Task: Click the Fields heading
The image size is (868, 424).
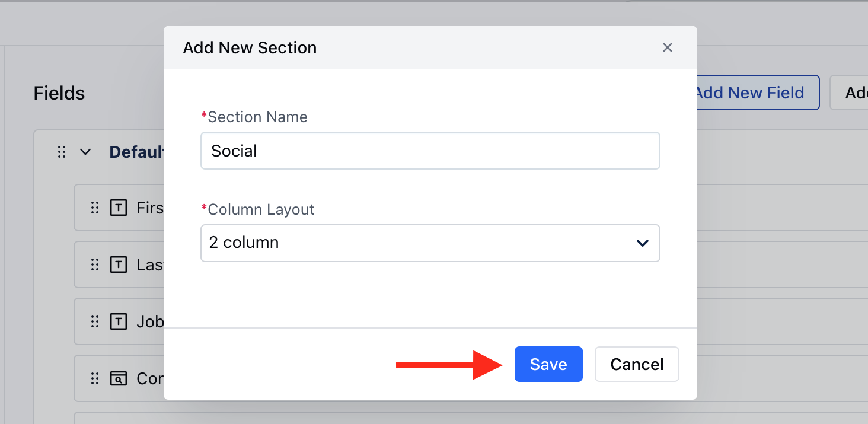Action: click(x=59, y=93)
